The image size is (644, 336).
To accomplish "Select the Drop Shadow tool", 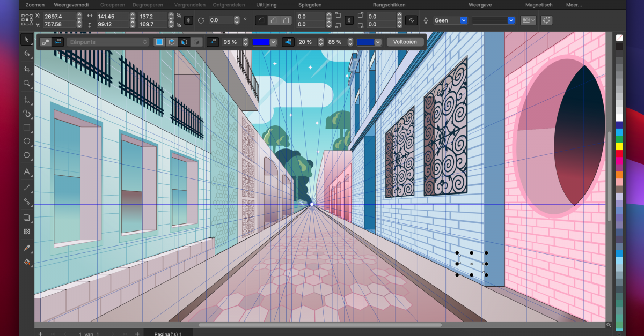I will point(27,218).
